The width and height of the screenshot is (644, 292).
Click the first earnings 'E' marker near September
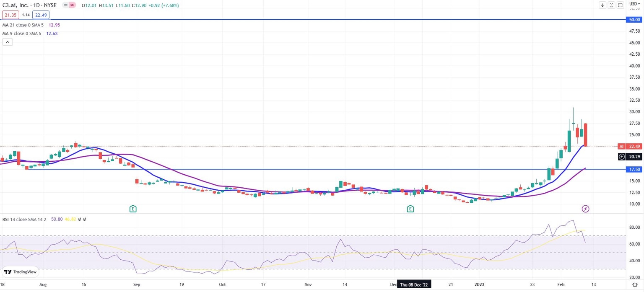tap(133, 209)
